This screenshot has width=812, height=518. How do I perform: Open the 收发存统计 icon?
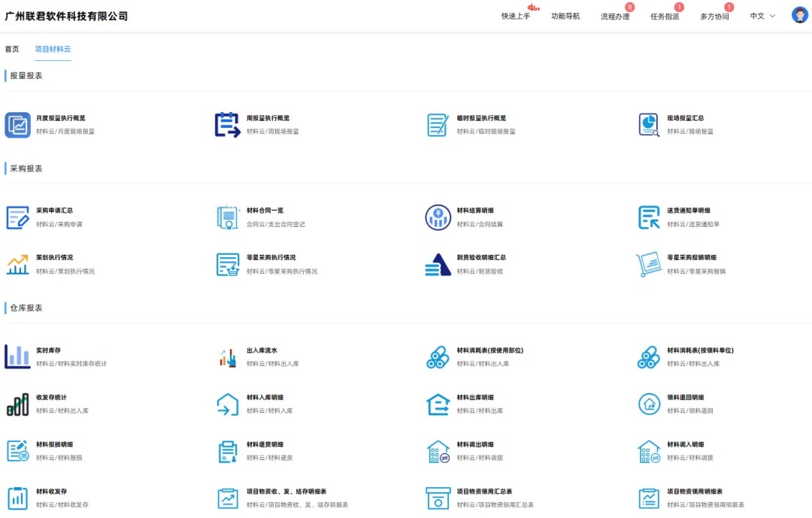pyautogui.click(x=18, y=404)
